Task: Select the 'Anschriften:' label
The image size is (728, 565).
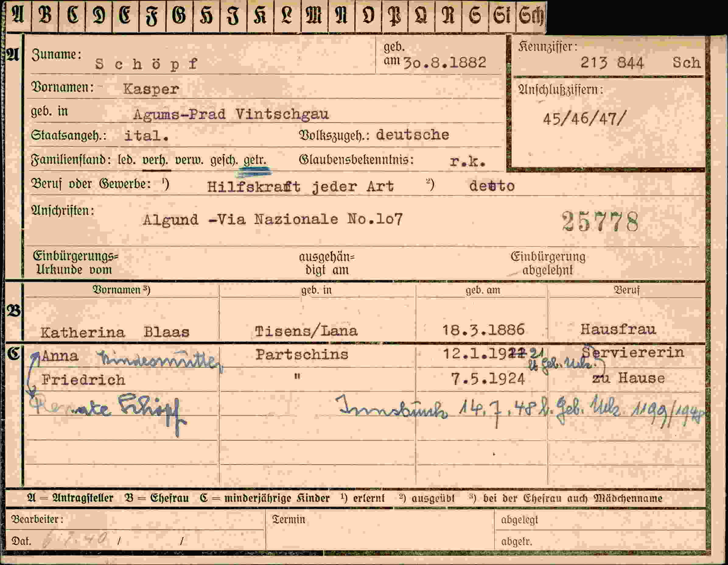Action: coord(63,211)
